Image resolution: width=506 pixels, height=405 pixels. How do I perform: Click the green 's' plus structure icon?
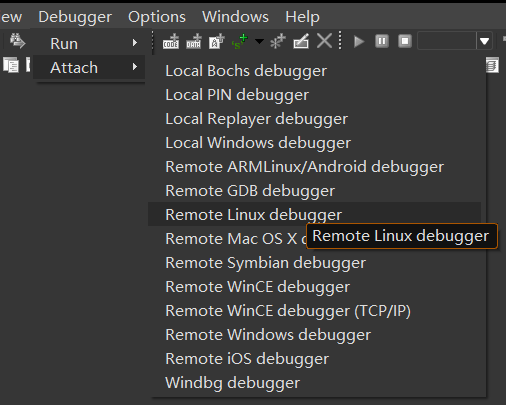click(x=240, y=42)
